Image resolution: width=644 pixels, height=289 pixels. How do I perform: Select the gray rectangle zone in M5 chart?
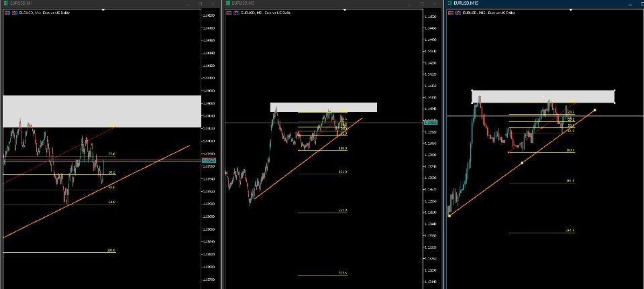[x=323, y=107]
